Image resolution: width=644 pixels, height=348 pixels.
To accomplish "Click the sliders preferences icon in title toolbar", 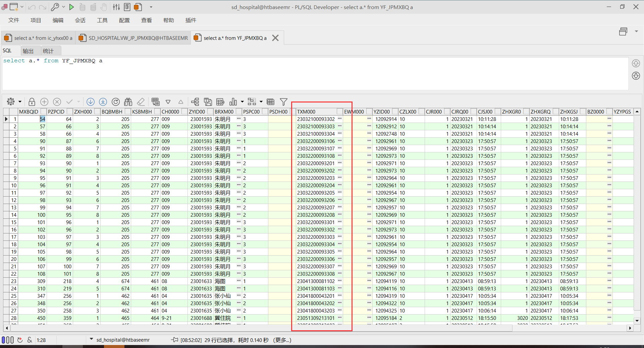I will tap(116, 7).
